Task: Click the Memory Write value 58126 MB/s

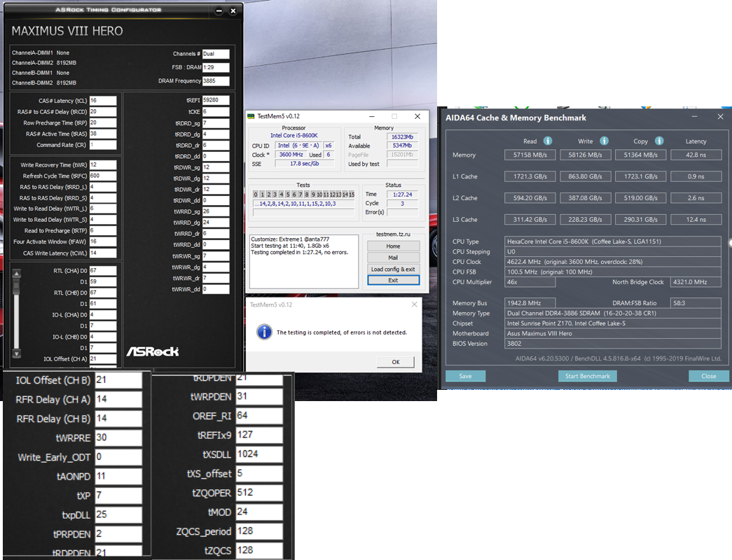Action: click(586, 155)
